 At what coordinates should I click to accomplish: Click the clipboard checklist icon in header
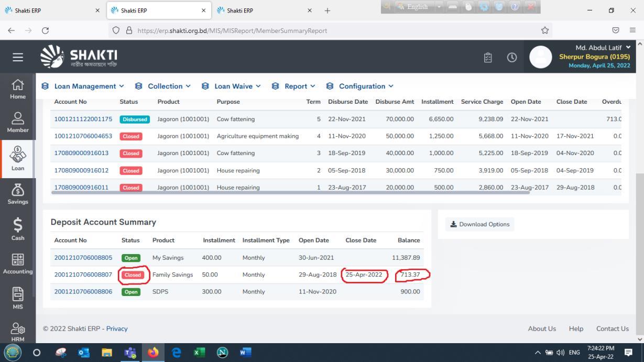click(x=487, y=58)
